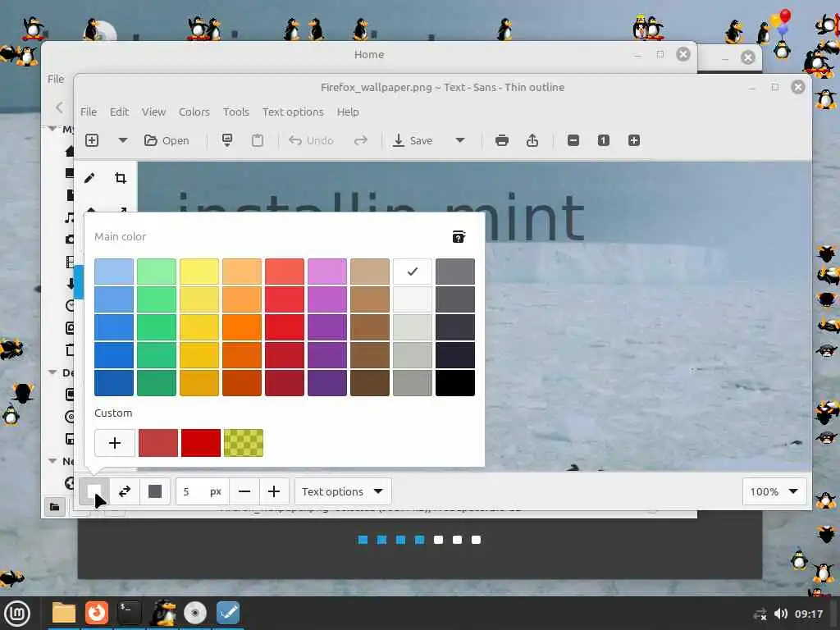840x630 pixels.
Task: Pick the darkest brown swatch
Action: [370, 382]
